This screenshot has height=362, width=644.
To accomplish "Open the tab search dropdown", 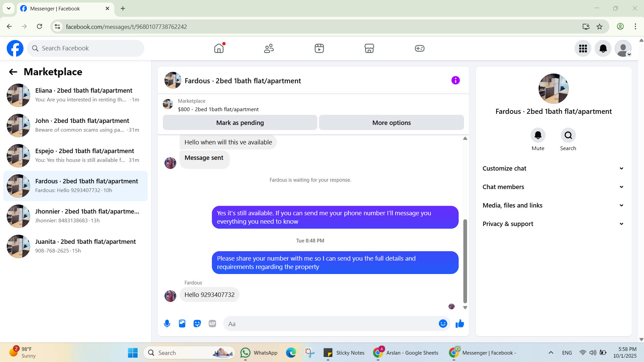I will [9, 8].
